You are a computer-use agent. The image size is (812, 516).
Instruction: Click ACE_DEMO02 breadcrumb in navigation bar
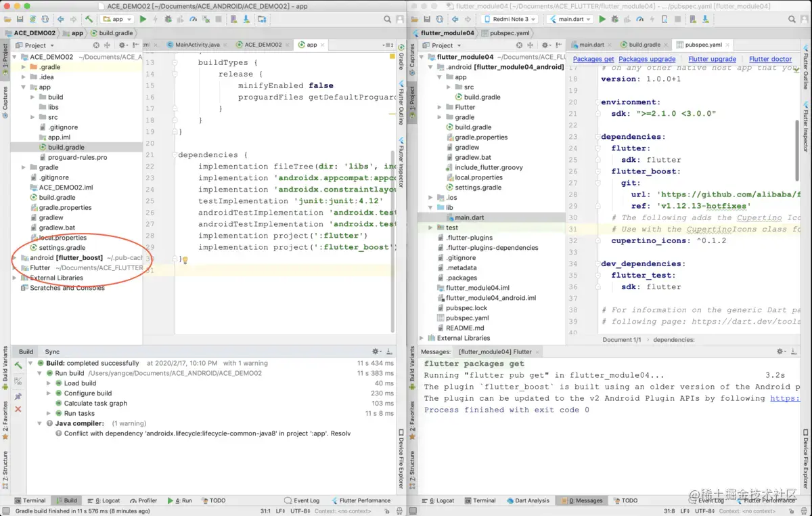[31, 33]
